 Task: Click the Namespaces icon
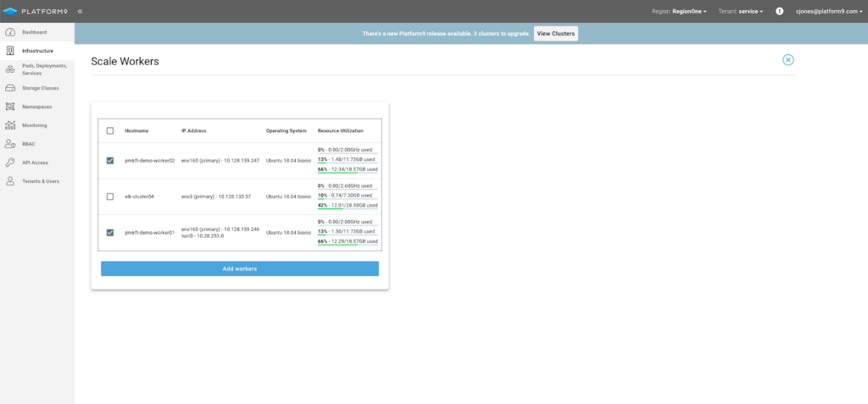[x=10, y=106]
